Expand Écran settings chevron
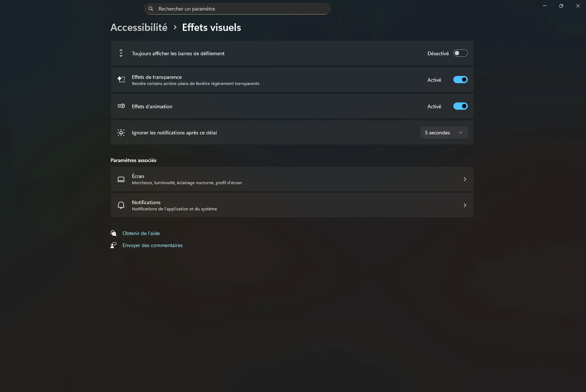The image size is (586, 392). coord(465,179)
